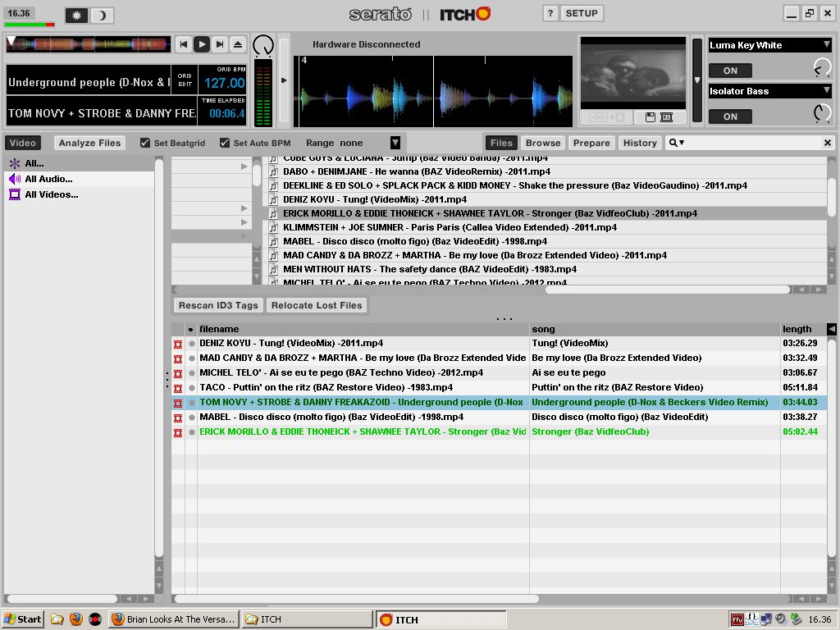Click the file icon beside MEN WITHOUT HATS

pos(273,269)
